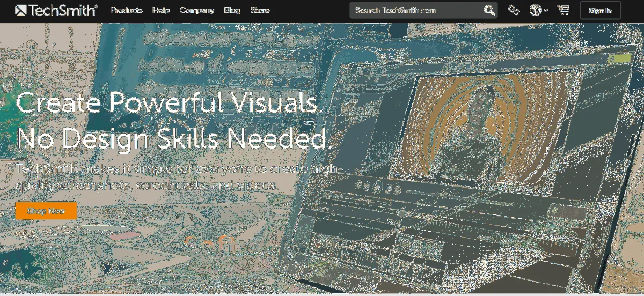Open the Company menu
Screen dimensions: 644x296
click(196, 10)
